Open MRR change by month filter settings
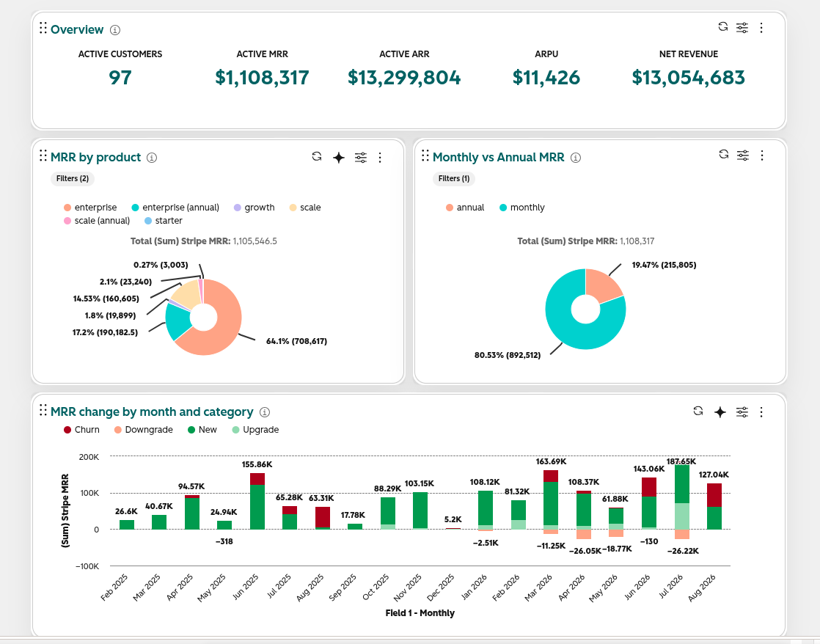The width and height of the screenshot is (820, 644). pyautogui.click(x=742, y=412)
